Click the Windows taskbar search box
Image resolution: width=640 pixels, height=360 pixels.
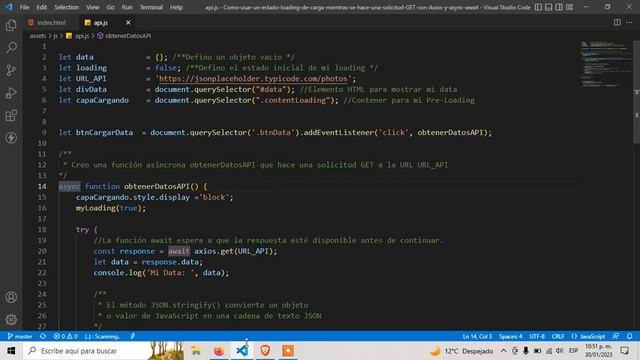pos(104,351)
